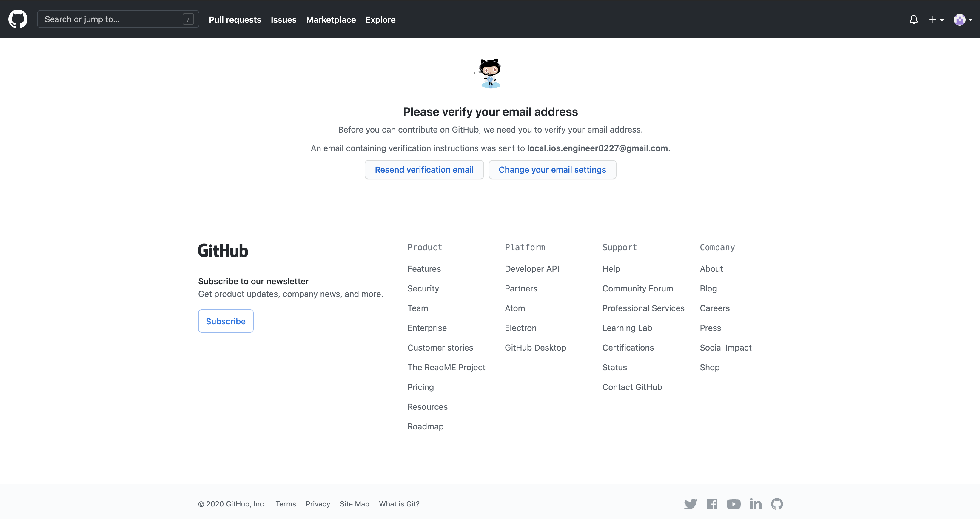Viewport: 980px width, 519px height.
Task: Open GitHub's LinkedIn page icon
Action: 756,504
